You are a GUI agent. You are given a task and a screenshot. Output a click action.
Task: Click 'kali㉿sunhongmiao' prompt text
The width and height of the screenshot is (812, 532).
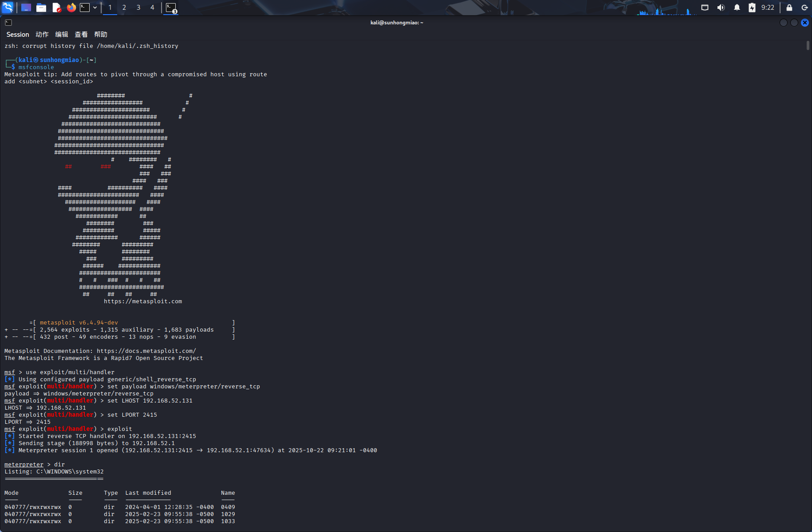pos(49,60)
